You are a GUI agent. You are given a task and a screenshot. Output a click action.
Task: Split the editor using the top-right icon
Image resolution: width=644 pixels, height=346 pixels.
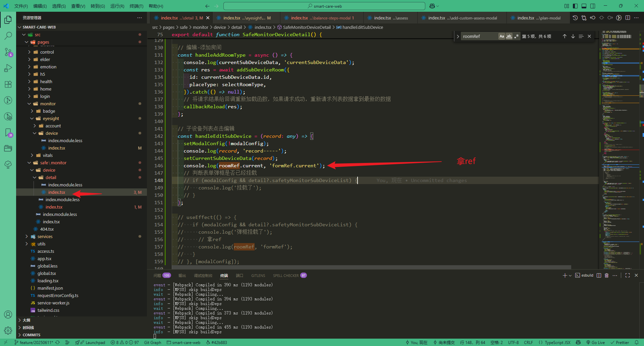pyautogui.click(x=628, y=18)
